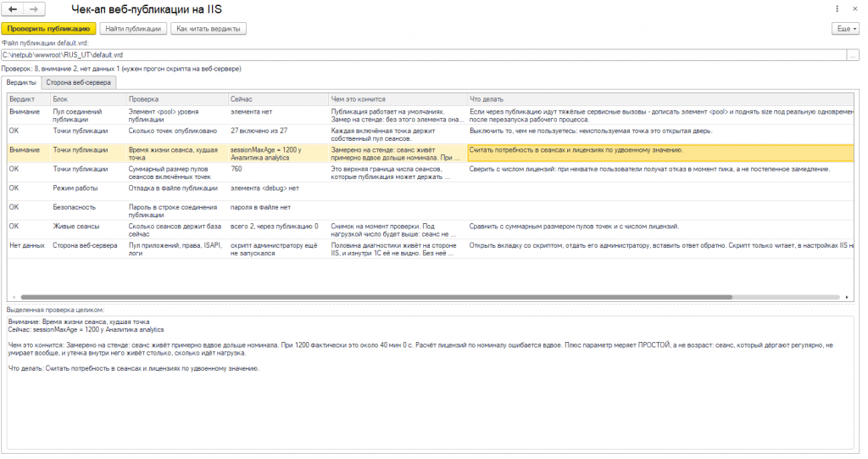The width and height of the screenshot is (868, 459).
Task: Click the Проверка column header
Action: tap(177, 99)
